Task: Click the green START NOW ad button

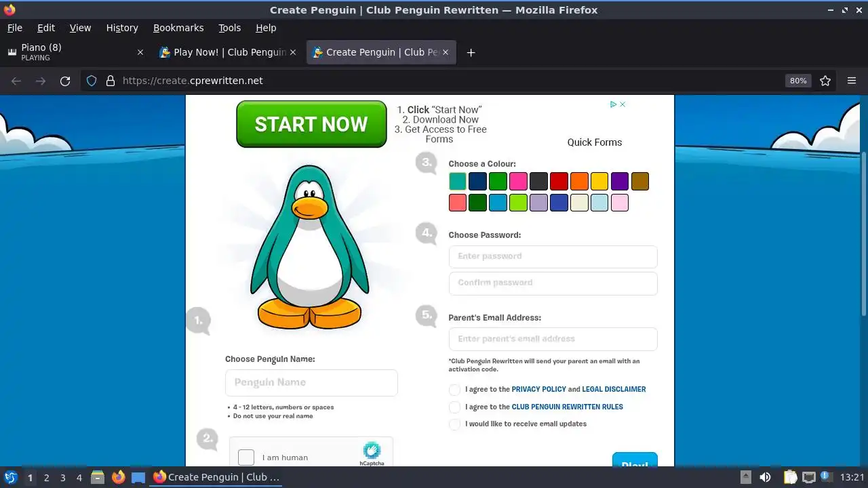Action: pyautogui.click(x=311, y=124)
